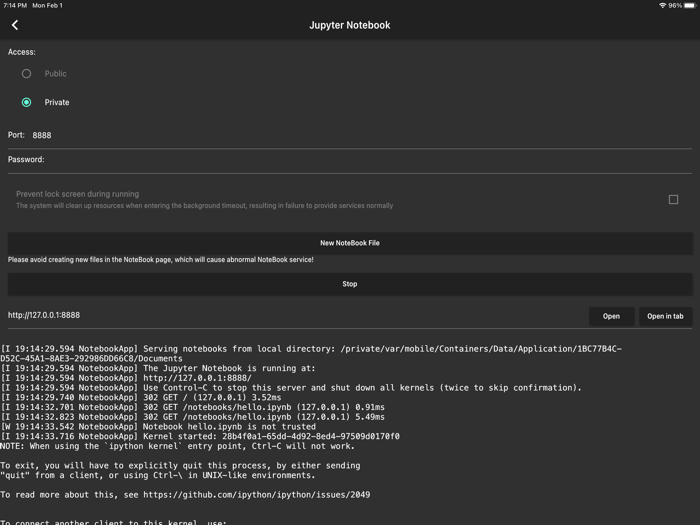Click the Private label text
The image size is (700, 525).
pos(57,102)
